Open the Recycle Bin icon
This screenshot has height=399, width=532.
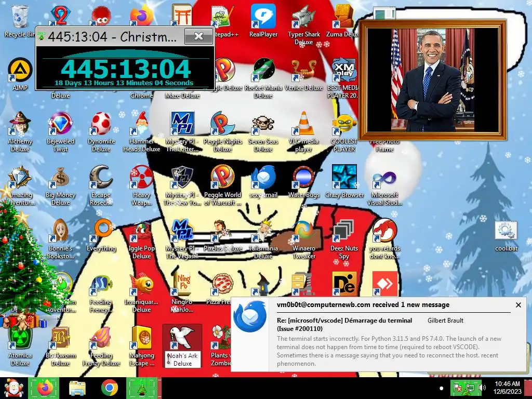20,21
